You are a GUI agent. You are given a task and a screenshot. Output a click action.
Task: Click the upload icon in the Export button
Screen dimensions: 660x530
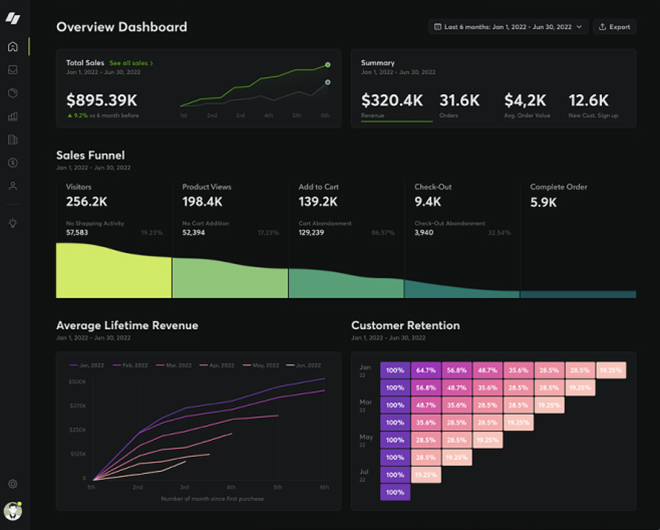coord(602,27)
